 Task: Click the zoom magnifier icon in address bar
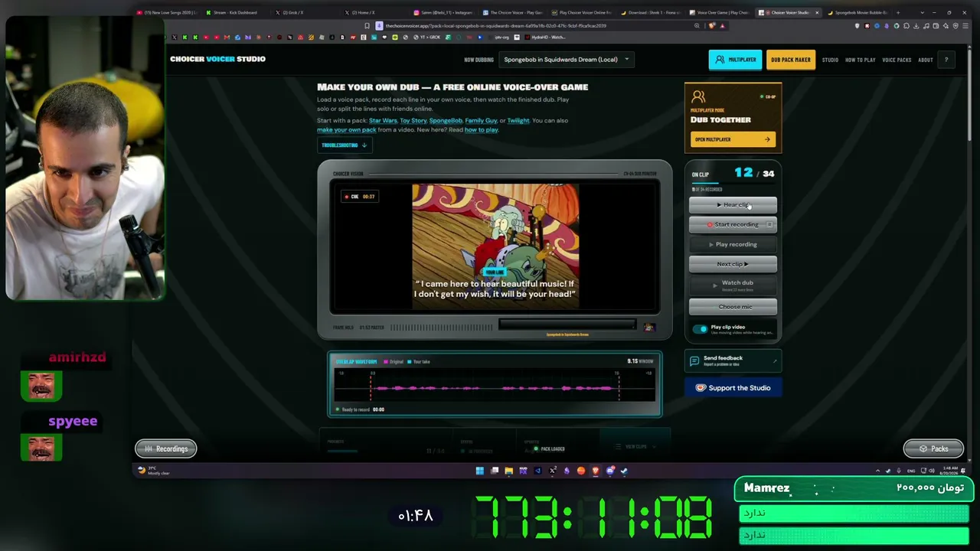click(697, 25)
